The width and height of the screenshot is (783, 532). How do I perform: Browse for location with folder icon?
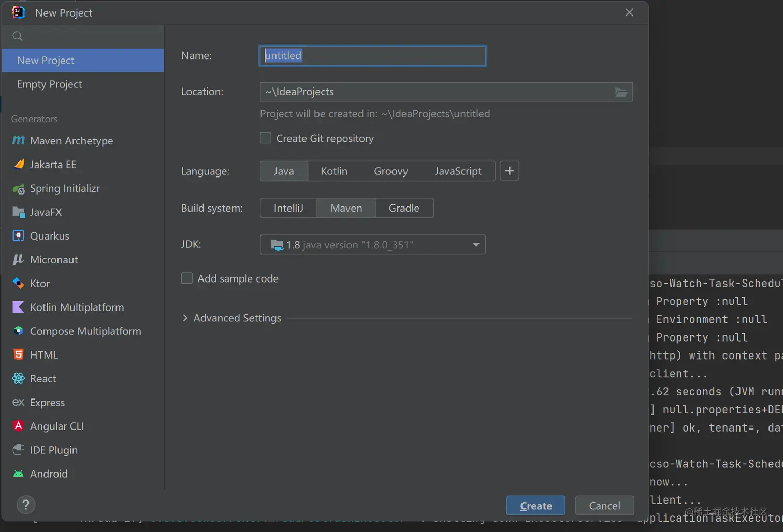(621, 92)
